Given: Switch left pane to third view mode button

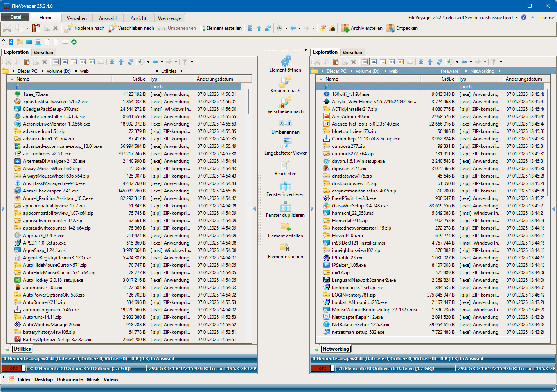Looking at the screenshot, I should click(x=74, y=62).
